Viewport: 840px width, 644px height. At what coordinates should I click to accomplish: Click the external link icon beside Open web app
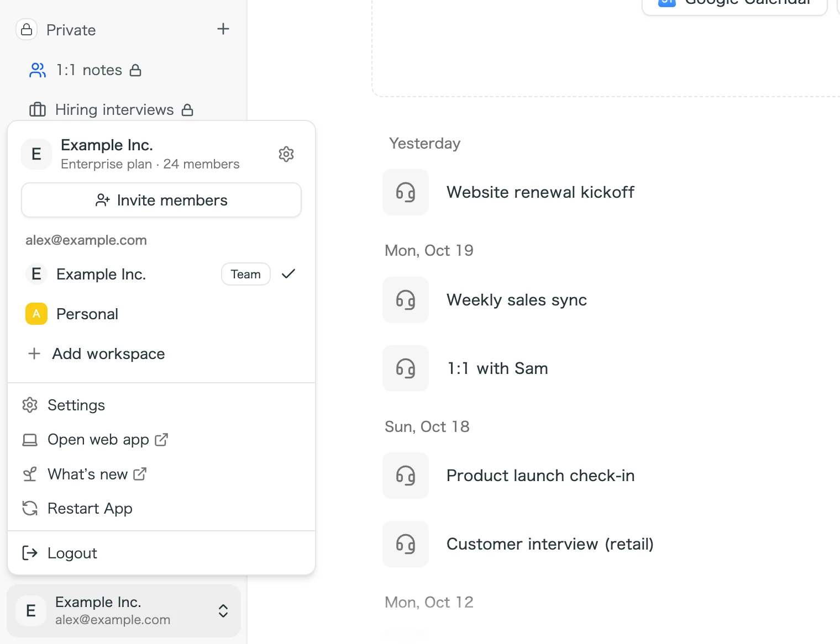point(161,440)
